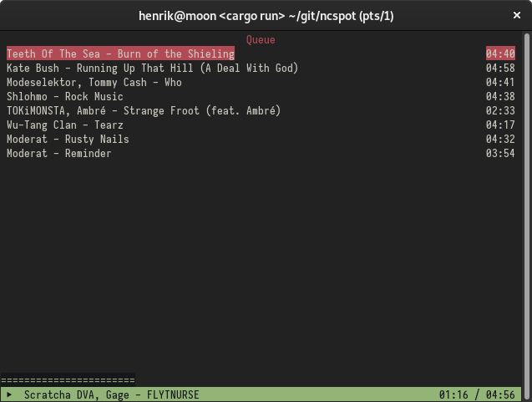532x402 pixels.
Task: Select Moderat - Rusty Nails
Action: click(x=68, y=139)
